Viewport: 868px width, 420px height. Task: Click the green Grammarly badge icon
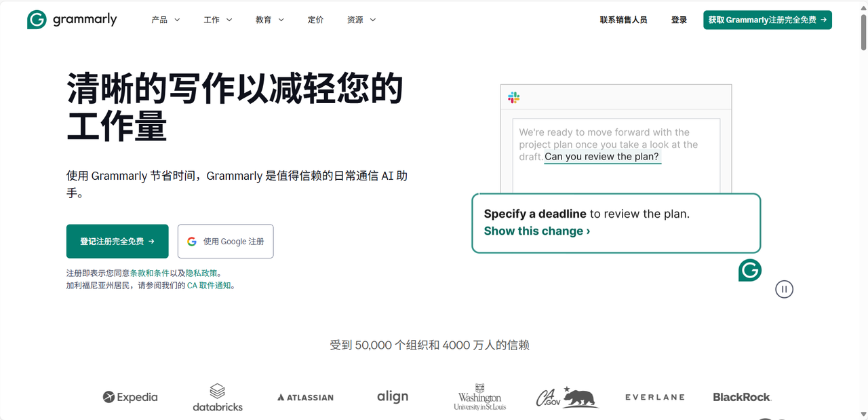[750, 270]
